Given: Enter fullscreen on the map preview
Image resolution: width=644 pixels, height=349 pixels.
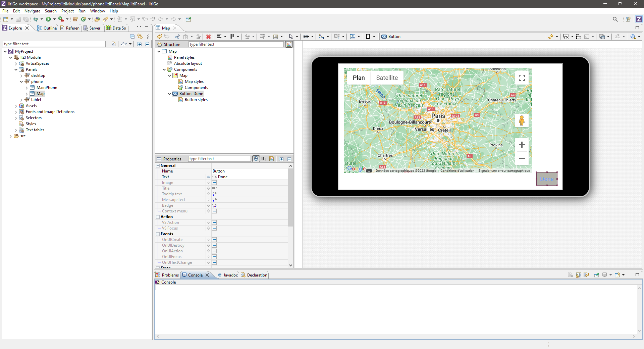Looking at the screenshot, I should (x=522, y=78).
